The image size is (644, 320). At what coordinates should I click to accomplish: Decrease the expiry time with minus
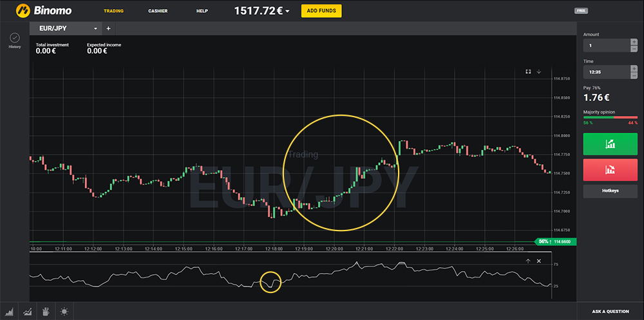(x=634, y=75)
